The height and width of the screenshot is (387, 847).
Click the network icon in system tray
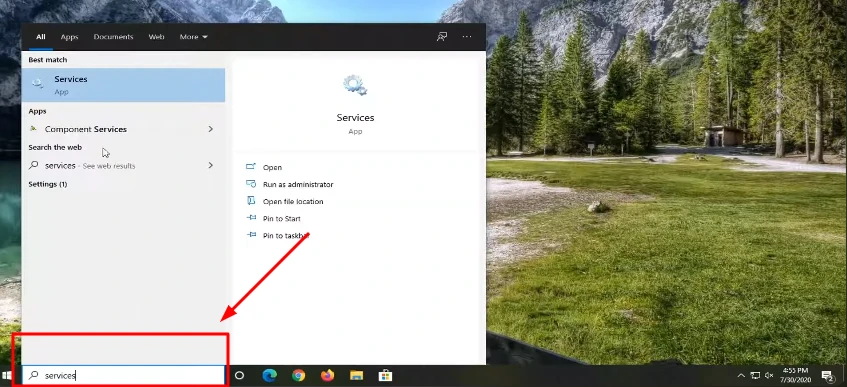point(755,376)
